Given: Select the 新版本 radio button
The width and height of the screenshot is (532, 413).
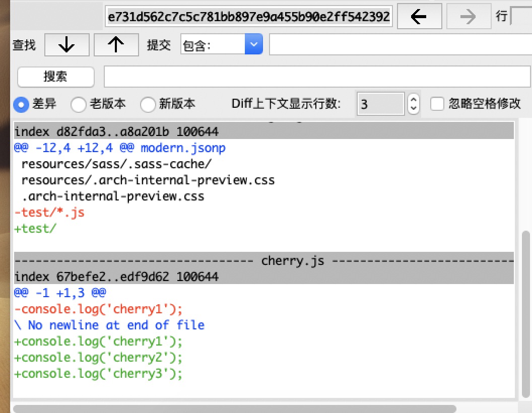Looking at the screenshot, I should [x=148, y=104].
